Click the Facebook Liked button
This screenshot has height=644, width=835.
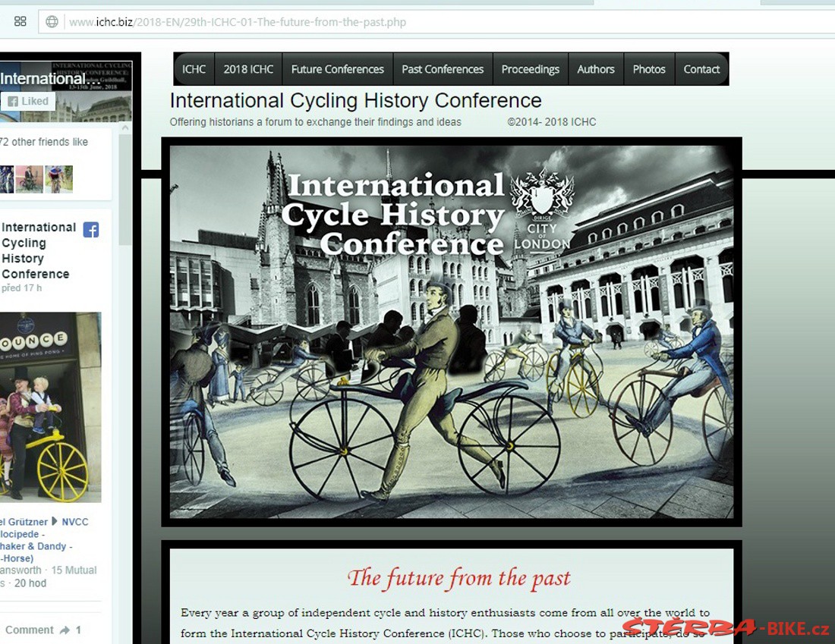click(x=28, y=101)
